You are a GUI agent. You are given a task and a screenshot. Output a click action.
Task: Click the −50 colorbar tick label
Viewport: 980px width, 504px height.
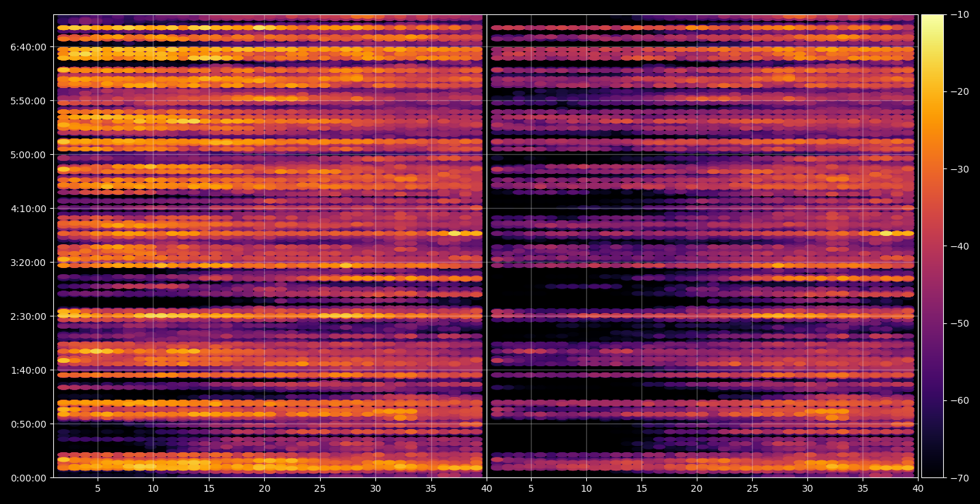959,323
